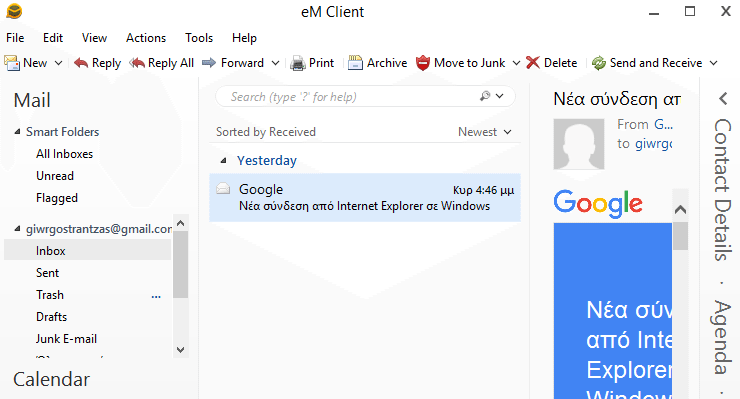Click the green Send and Receive icon

click(599, 63)
